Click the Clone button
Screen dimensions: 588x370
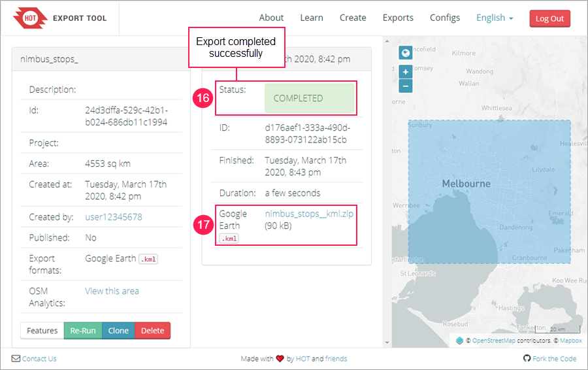tap(118, 331)
